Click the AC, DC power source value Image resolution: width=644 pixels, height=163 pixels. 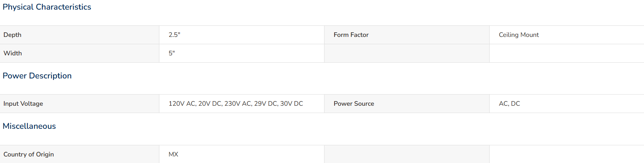click(509, 103)
